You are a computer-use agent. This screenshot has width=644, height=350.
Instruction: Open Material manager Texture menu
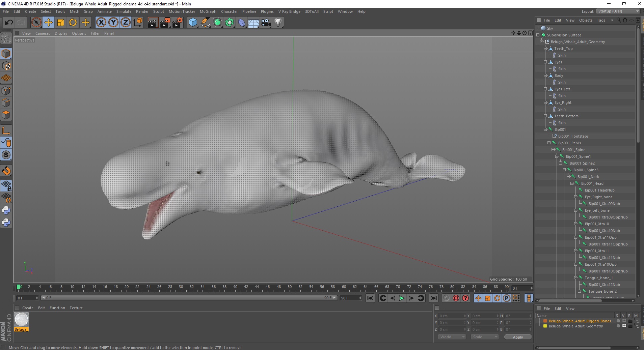click(76, 308)
